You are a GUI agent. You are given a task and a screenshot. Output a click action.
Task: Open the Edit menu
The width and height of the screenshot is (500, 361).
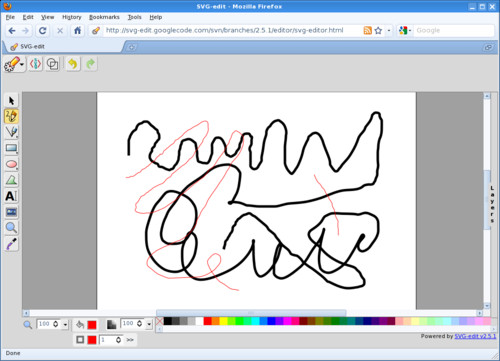[28, 17]
